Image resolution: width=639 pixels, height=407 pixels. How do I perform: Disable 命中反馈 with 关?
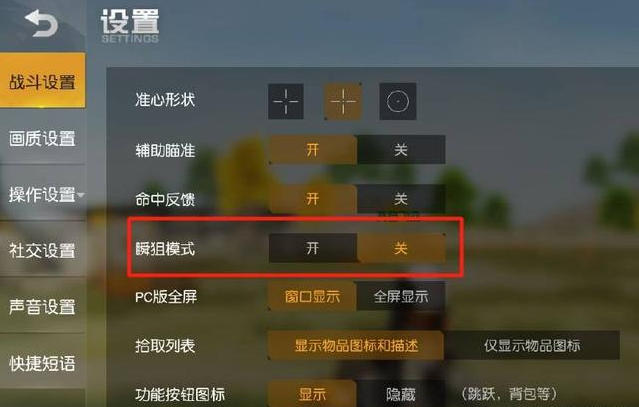401,199
